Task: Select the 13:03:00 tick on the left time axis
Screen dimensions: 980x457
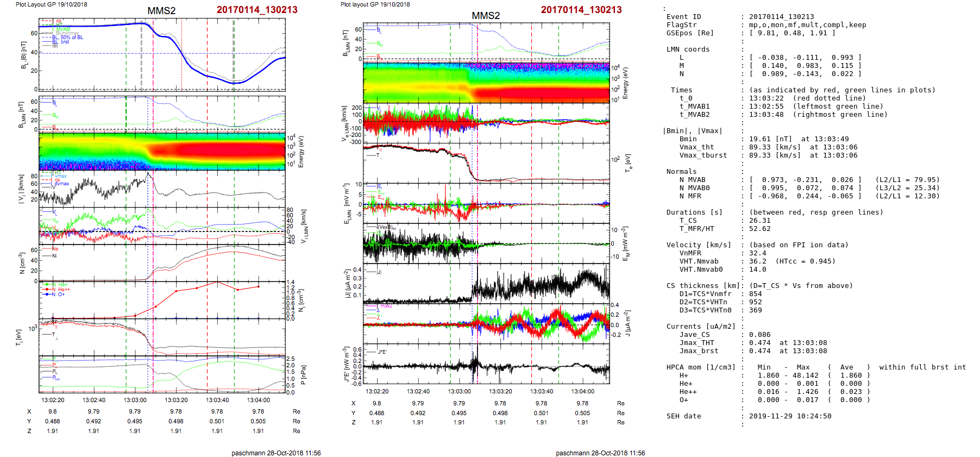Action: tap(135, 400)
